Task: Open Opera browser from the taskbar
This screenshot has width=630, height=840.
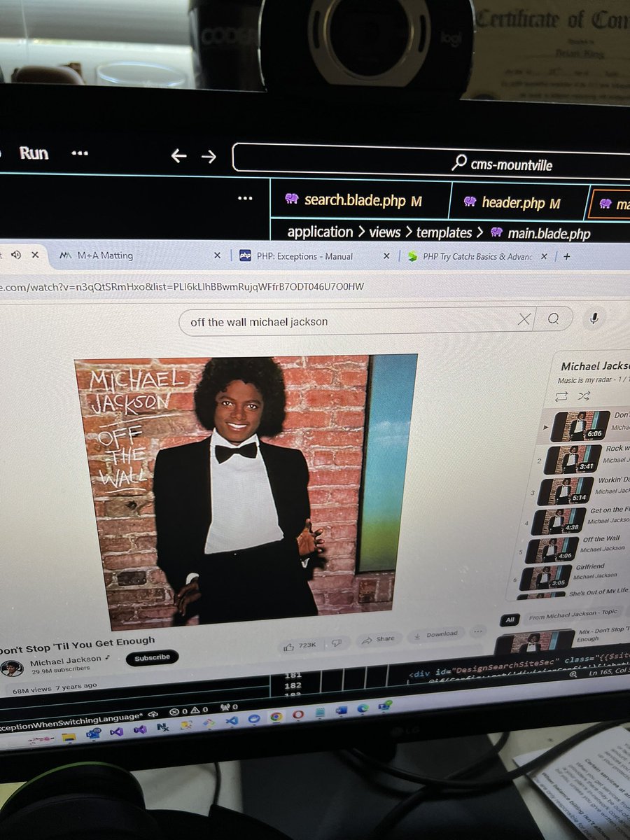Action: 298,715
